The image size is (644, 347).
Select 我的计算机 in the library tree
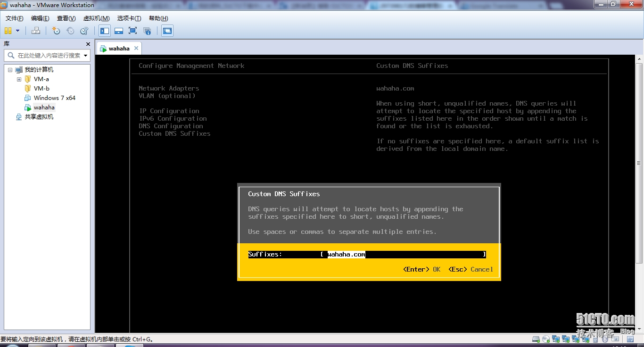point(39,70)
